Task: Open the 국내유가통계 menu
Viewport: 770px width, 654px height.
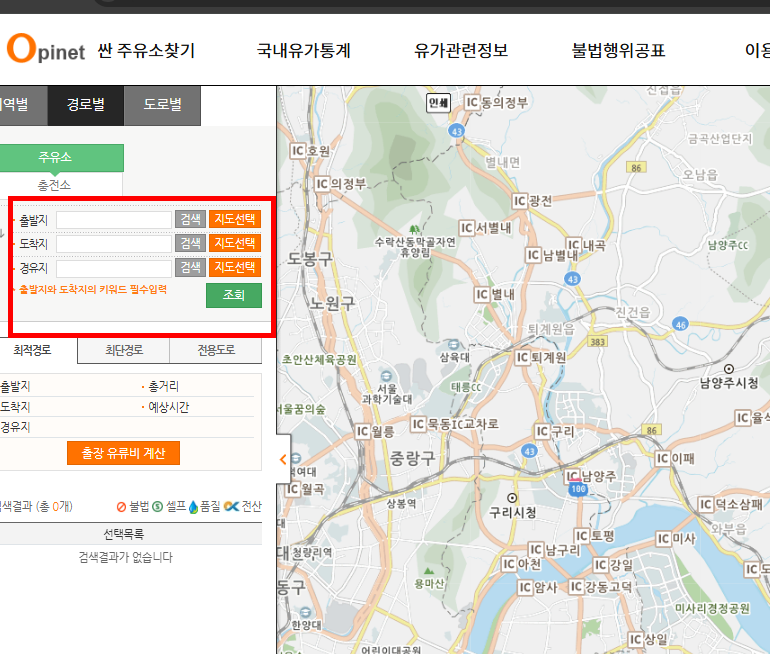Action: (x=303, y=50)
